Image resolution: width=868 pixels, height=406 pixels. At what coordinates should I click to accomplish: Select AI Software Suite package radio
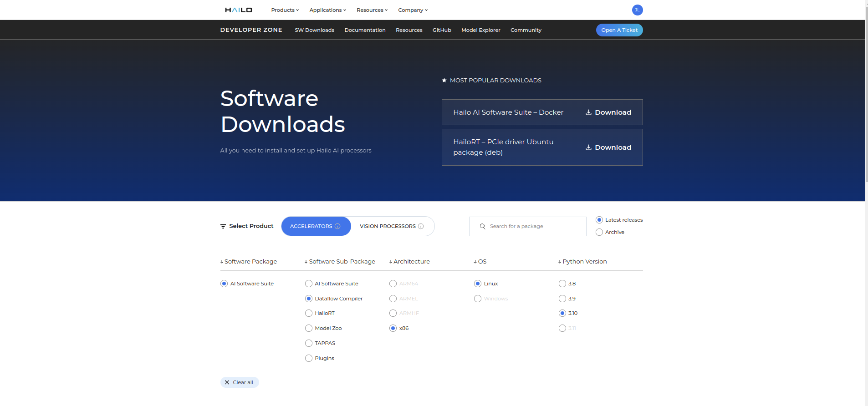224,284
